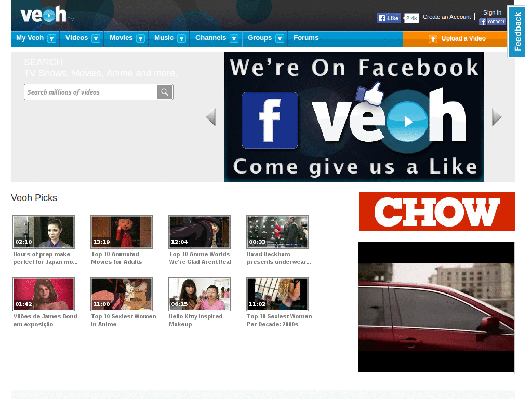Screen dimensions: 532x399
Task: Click 'Top 10 Animated Movies for Adults' title
Action: (x=116, y=258)
